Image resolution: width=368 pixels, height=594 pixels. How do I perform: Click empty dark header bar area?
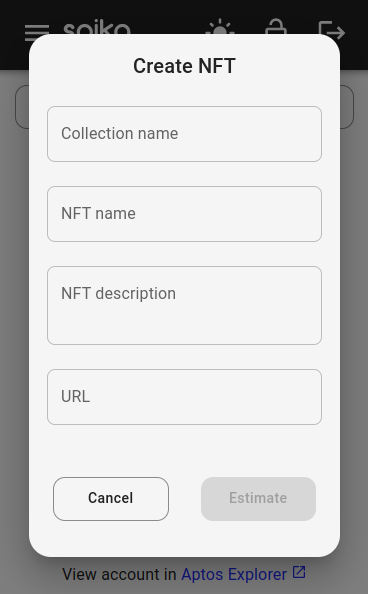click(x=171, y=15)
